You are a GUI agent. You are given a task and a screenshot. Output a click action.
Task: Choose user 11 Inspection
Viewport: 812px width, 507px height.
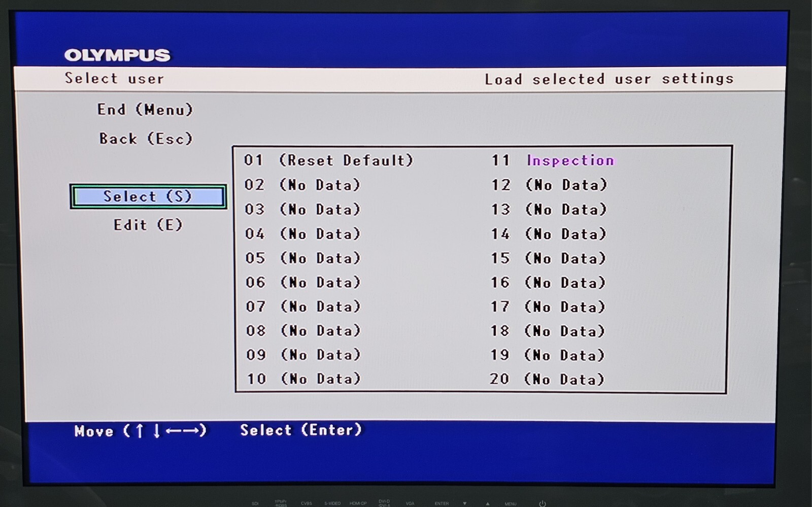(552, 160)
